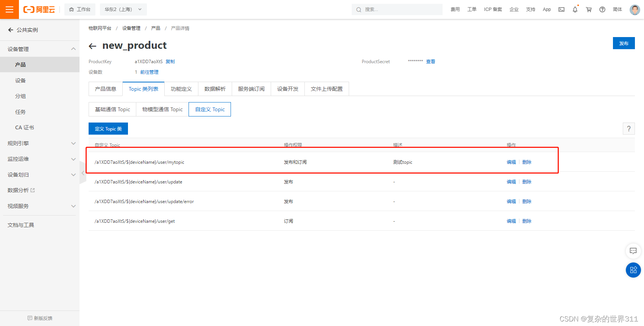Viewport: 644px width, 326px height.
Task: Open the 工作台 home button
Action: [80, 9]
